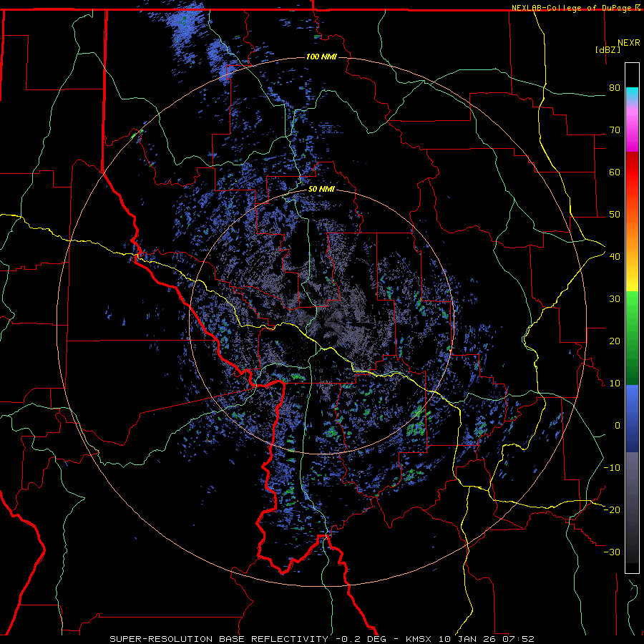Click the 50 NMI range ring label
This screenshot has height=644, width=644.
321,190
